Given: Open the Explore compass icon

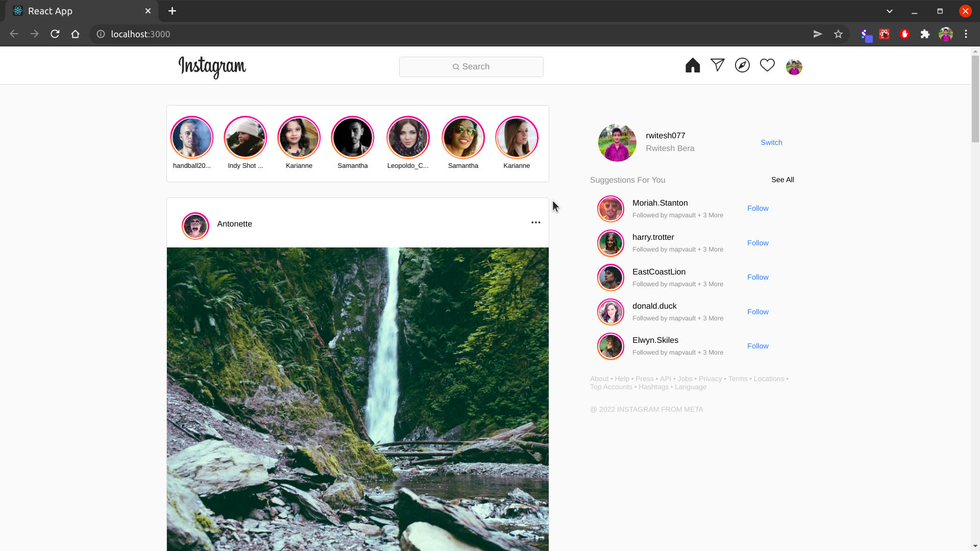Looking at the screenshot, I should [742, 65].
